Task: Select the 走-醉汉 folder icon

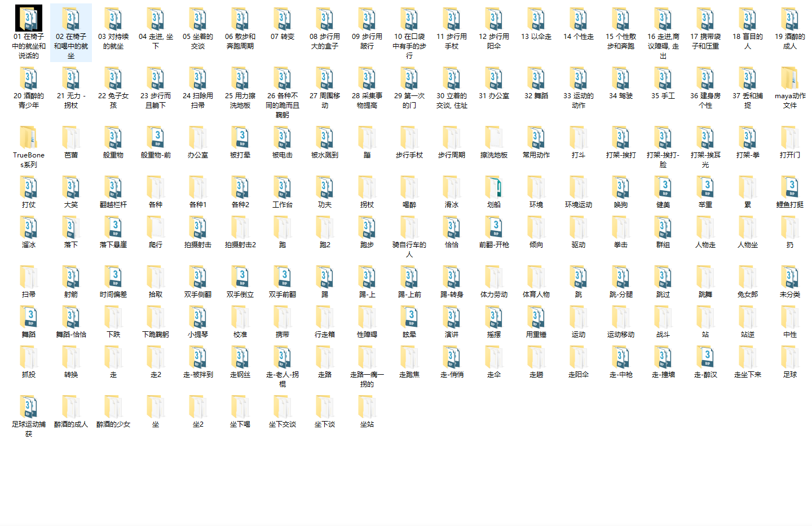Action: click(705, 357)
